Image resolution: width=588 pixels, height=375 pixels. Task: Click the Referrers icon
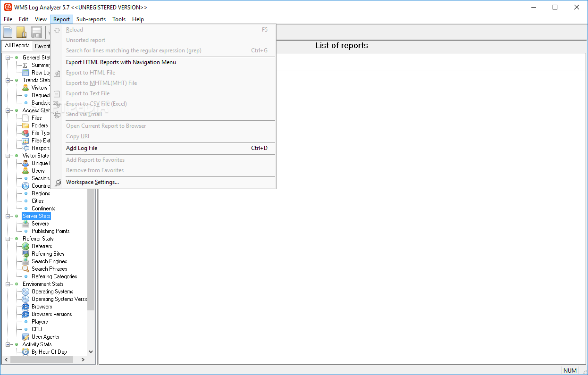(x=25, y=246)
